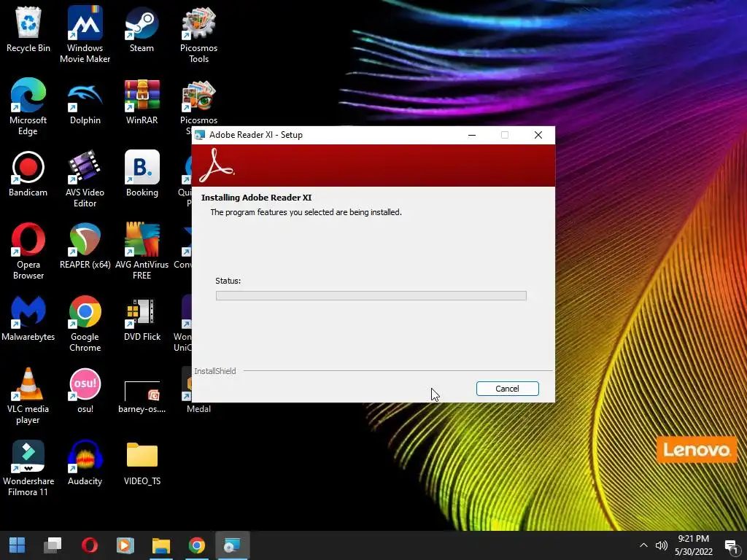
Task: Close the Adobe Reader XI Setup window
Action: click(x=538, y=135)
